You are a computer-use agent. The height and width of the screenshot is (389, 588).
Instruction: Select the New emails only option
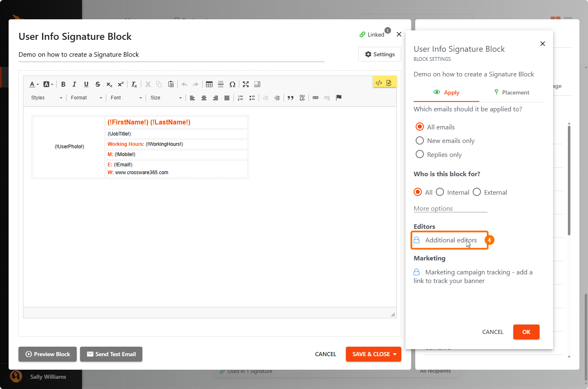point(420,141)
